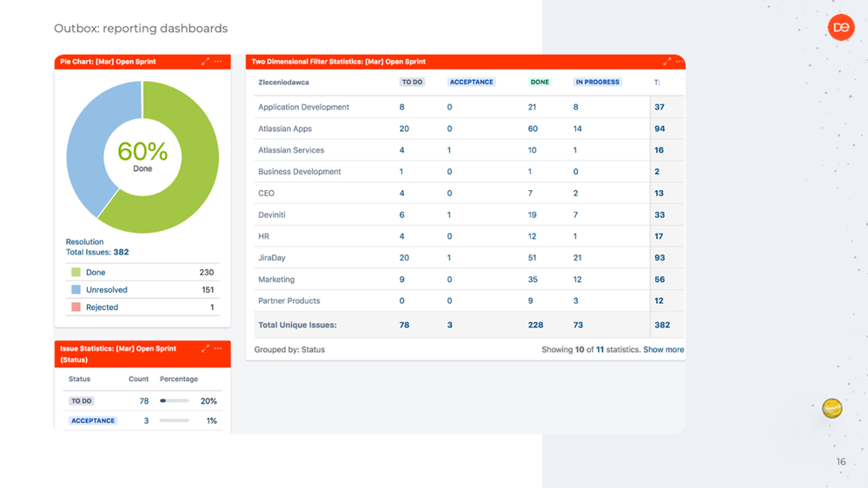Screen dimensions: 868x488
Task: Select the ACCEPTANCE column header
Action: tap(471, 82)
